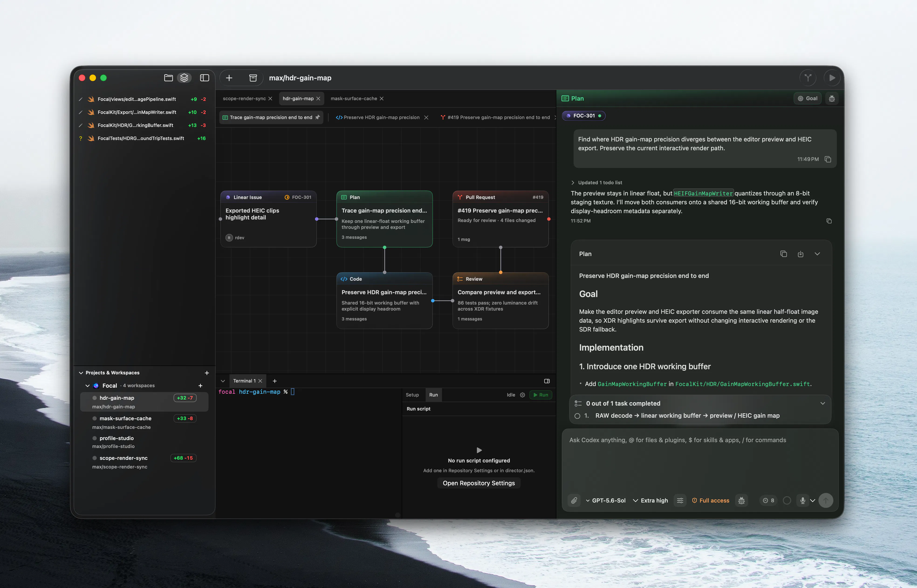Export the Plan card via download icon

coord(801,254)
